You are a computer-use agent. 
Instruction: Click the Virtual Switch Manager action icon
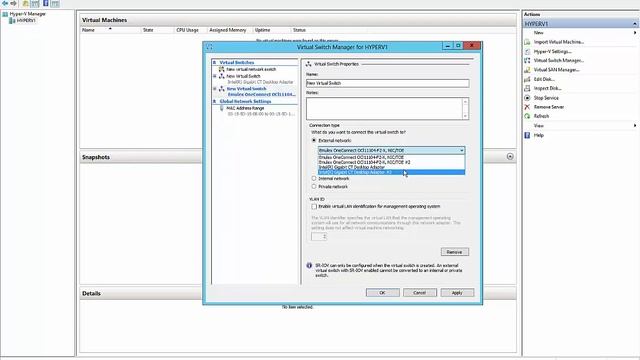(527, 60)
